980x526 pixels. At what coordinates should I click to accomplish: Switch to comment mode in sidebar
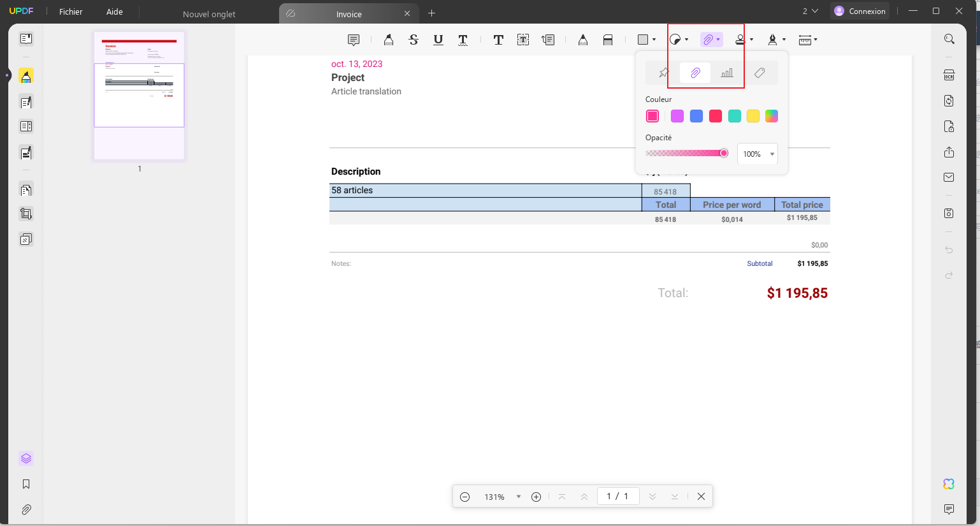(26, 76)
